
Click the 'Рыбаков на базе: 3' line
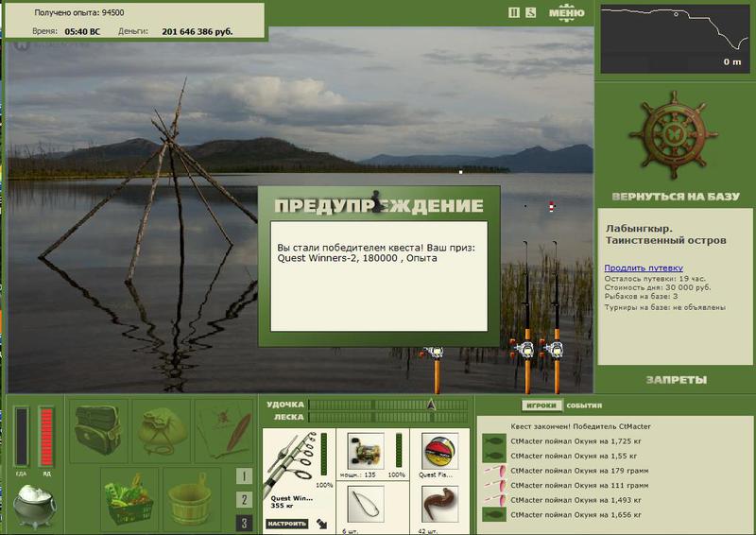[641, 296]
